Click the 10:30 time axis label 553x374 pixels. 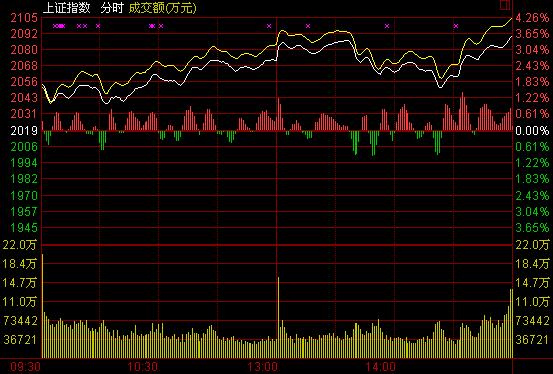(143, 367)
